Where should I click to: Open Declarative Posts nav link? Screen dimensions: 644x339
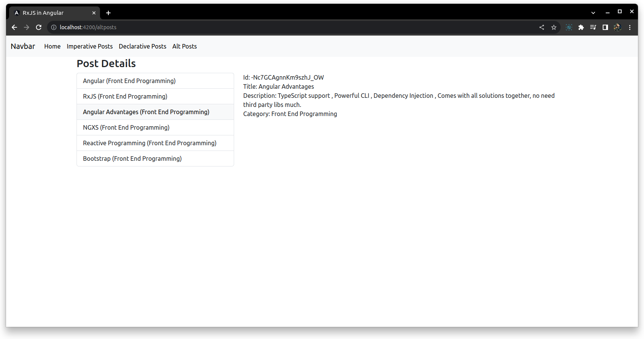click(x=142, y=46)
